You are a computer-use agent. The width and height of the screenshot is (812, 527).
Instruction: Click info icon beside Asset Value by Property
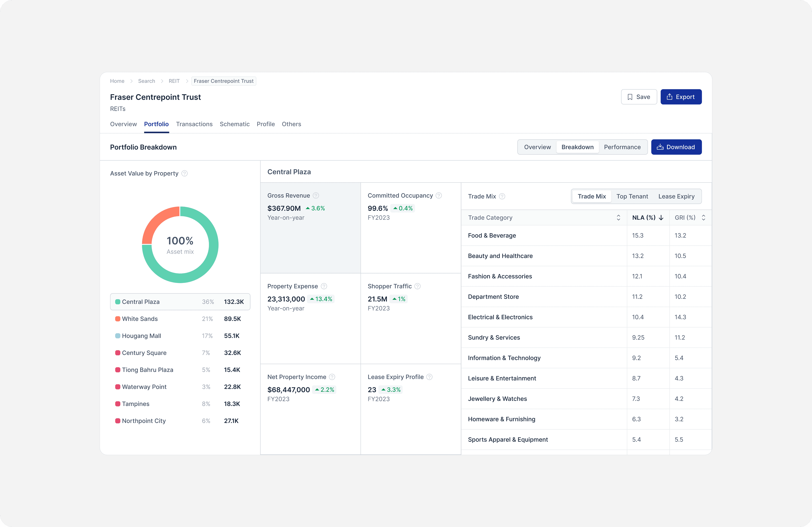185,173
